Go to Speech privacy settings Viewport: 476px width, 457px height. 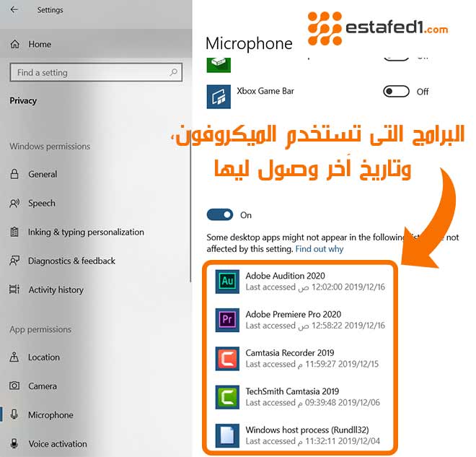pos(41,203)
